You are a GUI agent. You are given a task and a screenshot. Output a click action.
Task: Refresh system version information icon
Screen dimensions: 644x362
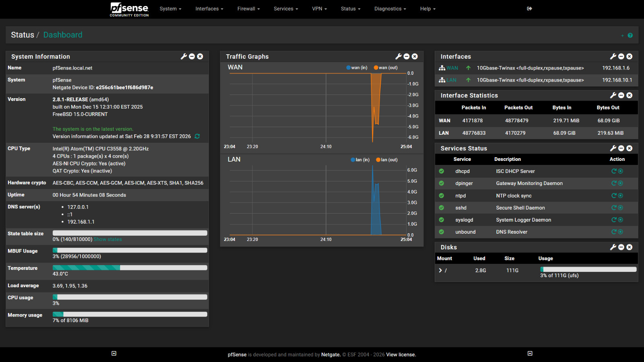tap(197, 136)
